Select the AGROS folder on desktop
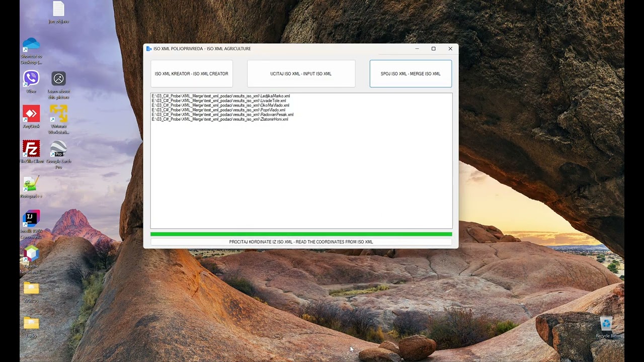The image size is (644, 362). 31,292
